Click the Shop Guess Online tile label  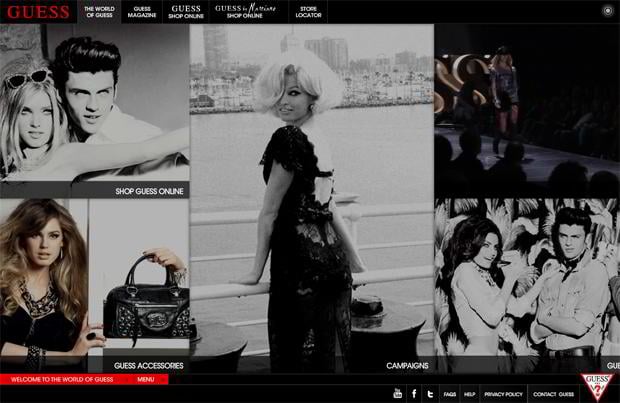click(x=149, y=191)
